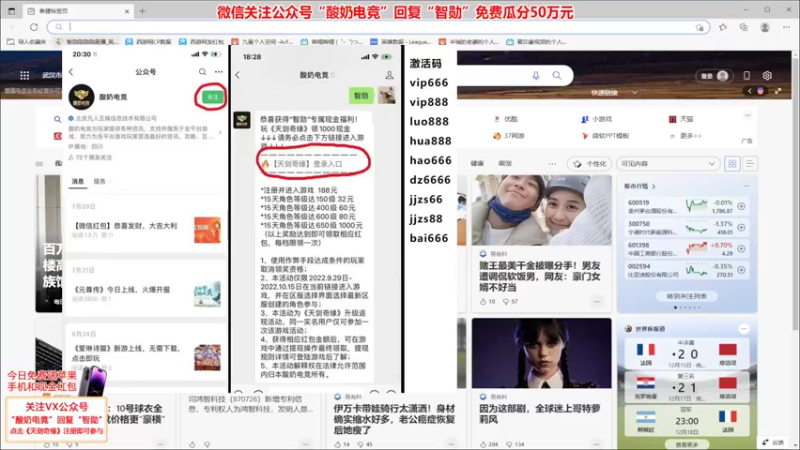The width and height of the screenshot is (800, 450).
Task: Tap search icon in 公众号 phone screen
Action: pos(203,72)
